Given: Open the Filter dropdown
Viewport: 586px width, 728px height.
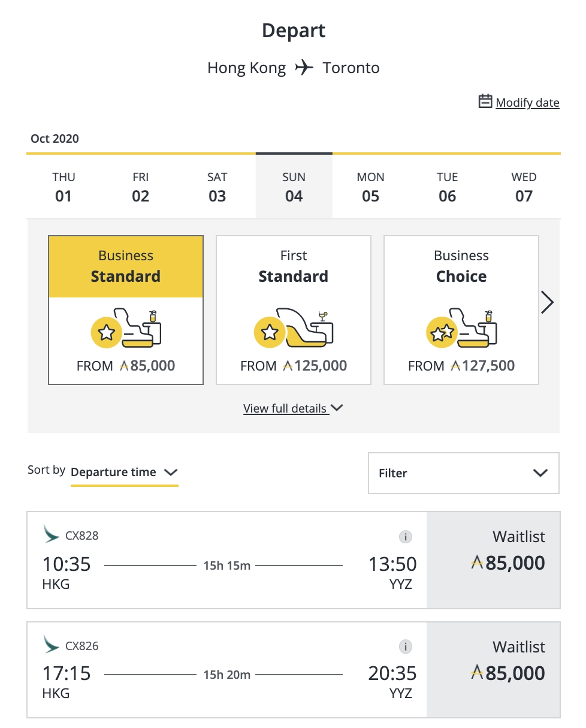Looking at the screenshot, I should [x=463, y=473].
